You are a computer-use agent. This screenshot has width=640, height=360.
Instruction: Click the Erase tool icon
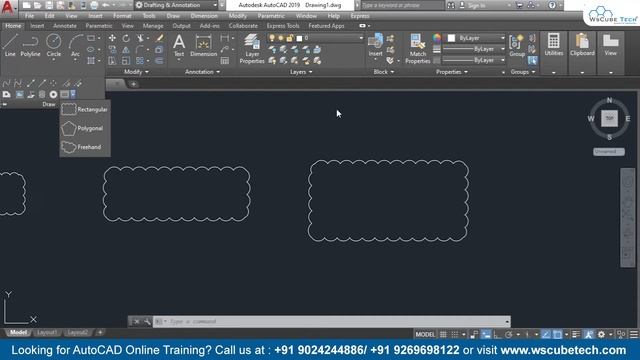[x=159, y=38]
